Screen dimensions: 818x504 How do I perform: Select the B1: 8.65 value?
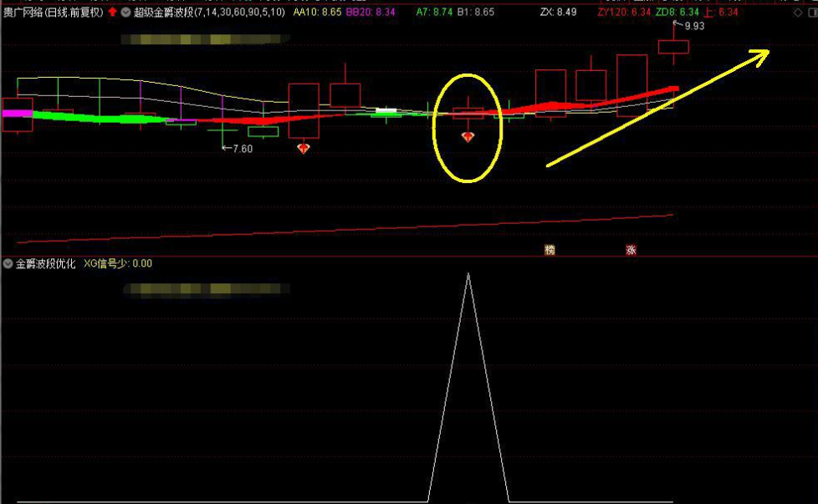click(475, 12)
